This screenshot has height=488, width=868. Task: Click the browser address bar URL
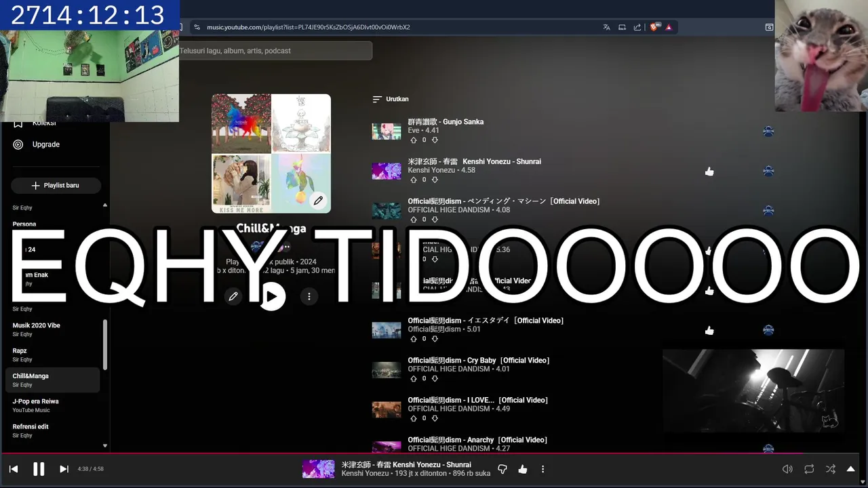click(x=309, y=27)
